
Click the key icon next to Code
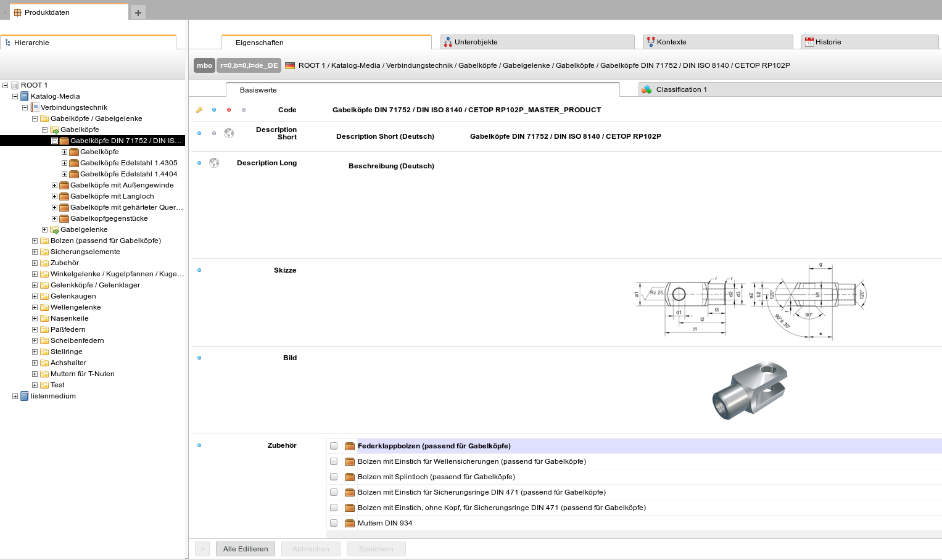(199, 110)
